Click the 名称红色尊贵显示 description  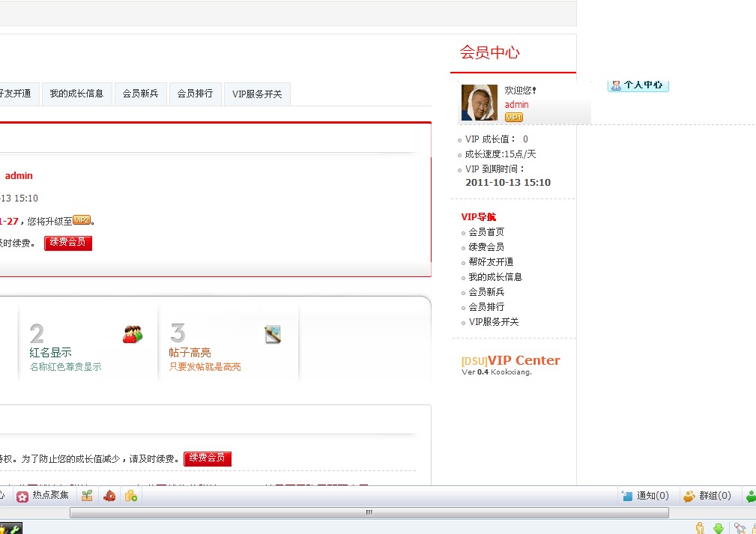[66, 367]
